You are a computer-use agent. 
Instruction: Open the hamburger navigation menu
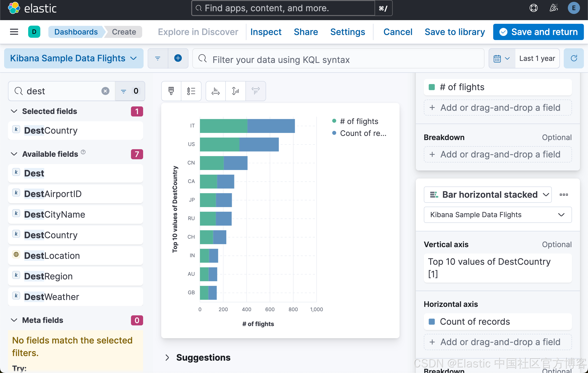(x=14, y=32)
